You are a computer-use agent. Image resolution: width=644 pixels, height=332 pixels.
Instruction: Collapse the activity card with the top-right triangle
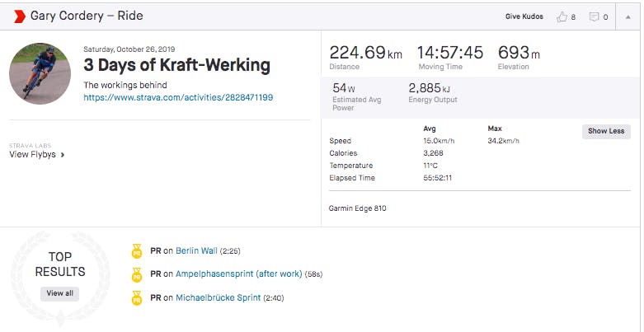click(x=628, y=16)
